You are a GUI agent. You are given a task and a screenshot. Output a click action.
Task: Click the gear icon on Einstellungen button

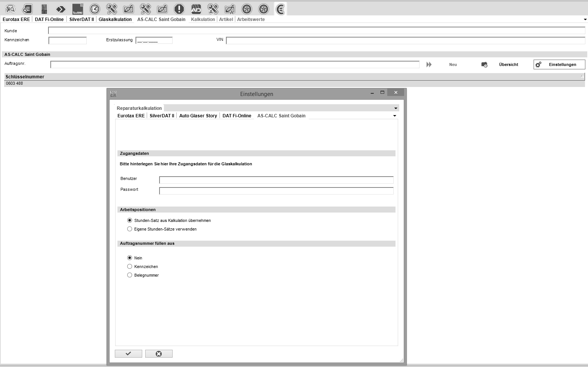pyautogui.click(x=538, y=64)
